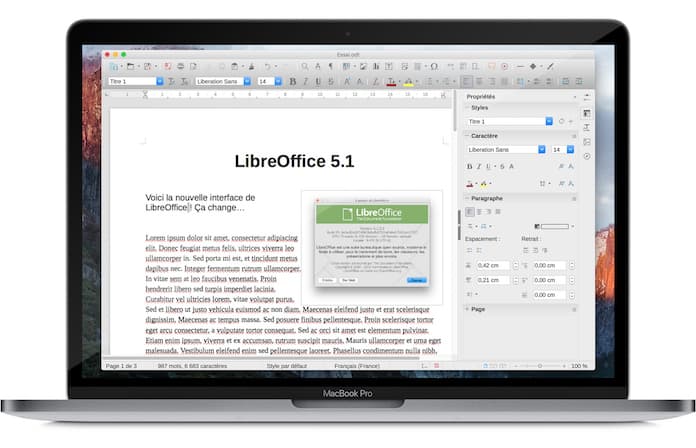Click the Save document icon
Viewport: 696px width, 448px height.
147,67
